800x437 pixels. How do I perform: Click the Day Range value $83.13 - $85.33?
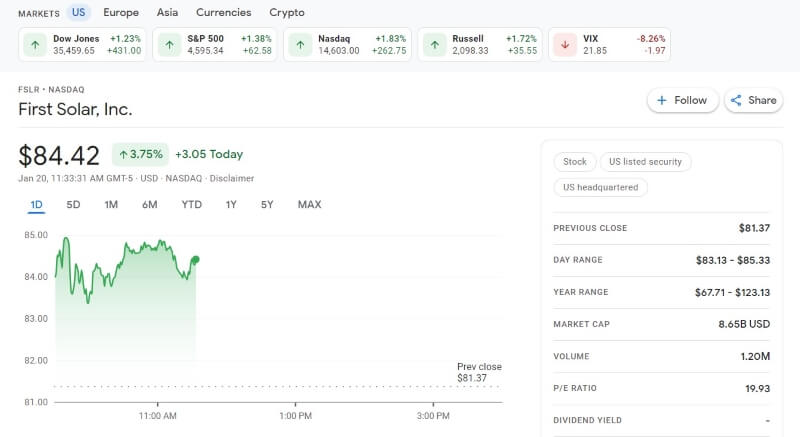coord(733,260)
